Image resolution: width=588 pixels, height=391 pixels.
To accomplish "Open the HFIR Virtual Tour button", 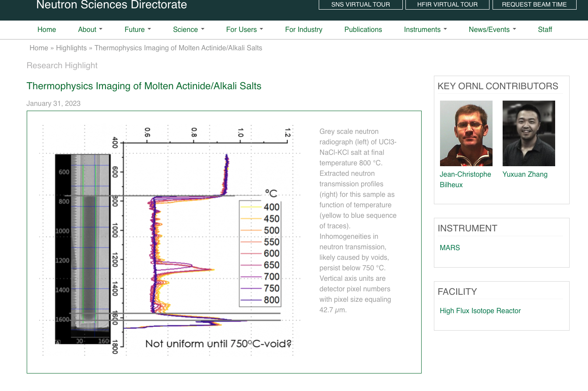I will click(x=447, y=5).
